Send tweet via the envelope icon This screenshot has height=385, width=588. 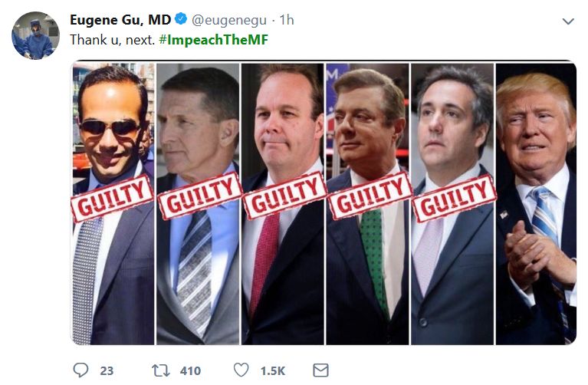[x=320, y=370]
